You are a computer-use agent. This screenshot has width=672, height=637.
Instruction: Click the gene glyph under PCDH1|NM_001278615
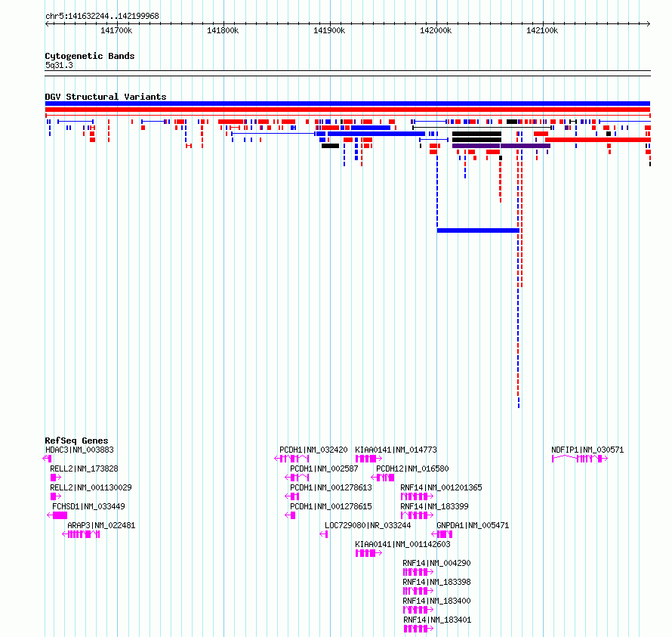(290, 515)
